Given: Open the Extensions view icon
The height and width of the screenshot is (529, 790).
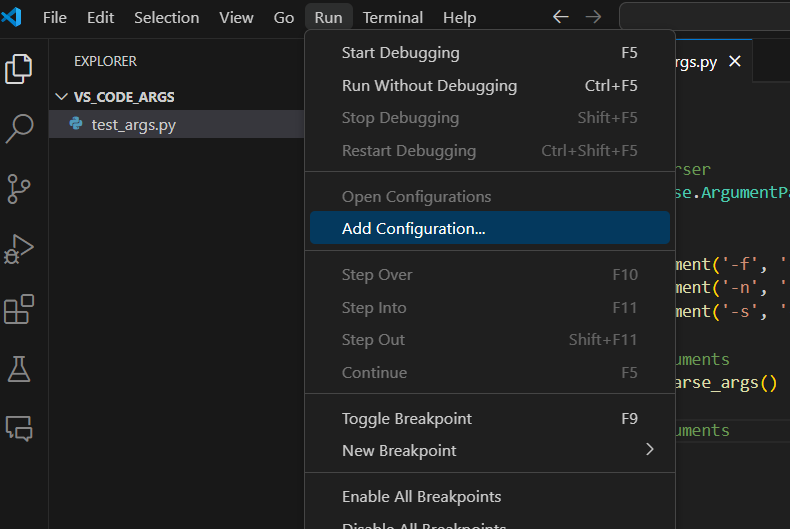Looking at the screenshot, I should coord(19,309).
